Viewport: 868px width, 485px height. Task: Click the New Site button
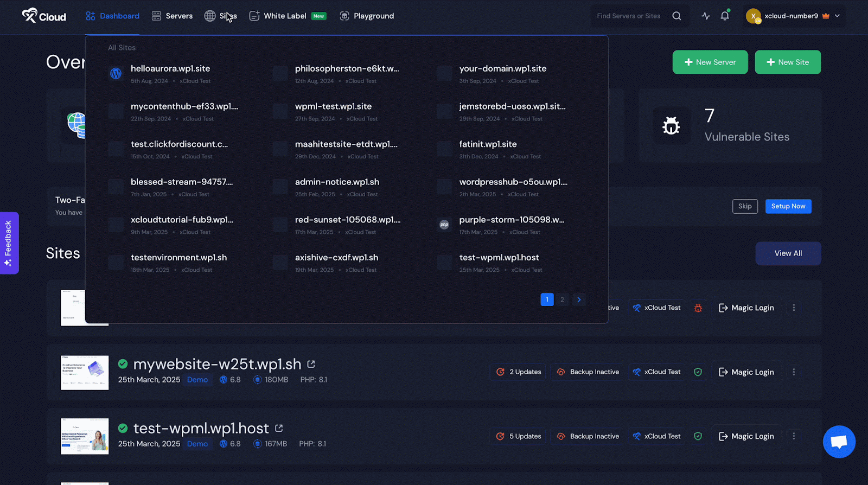pyautogui.click(x=788, y=62)
